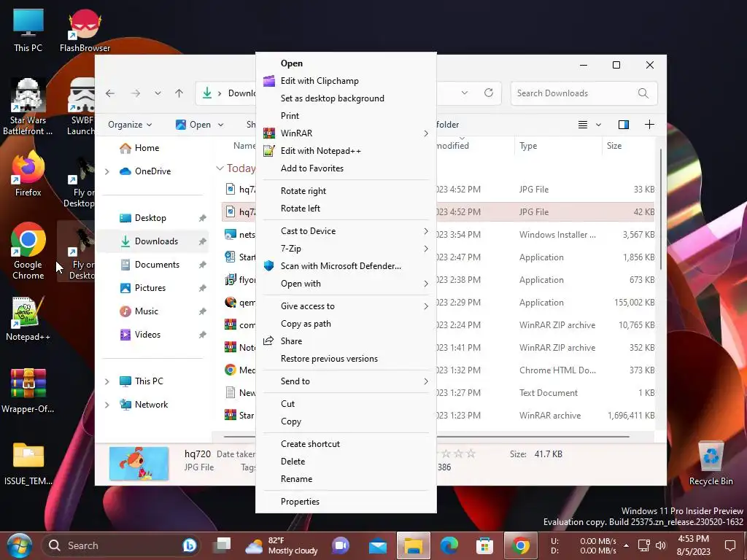Open Properties from context menu
Screen dimensions: 747x560
pyautogui.click(x=347, y=502)
